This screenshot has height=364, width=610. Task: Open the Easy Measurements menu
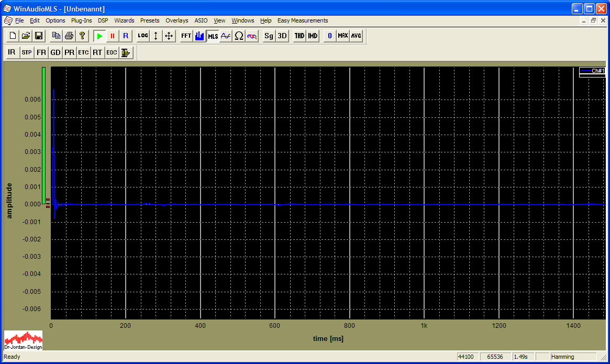click(x=303, y=21)
